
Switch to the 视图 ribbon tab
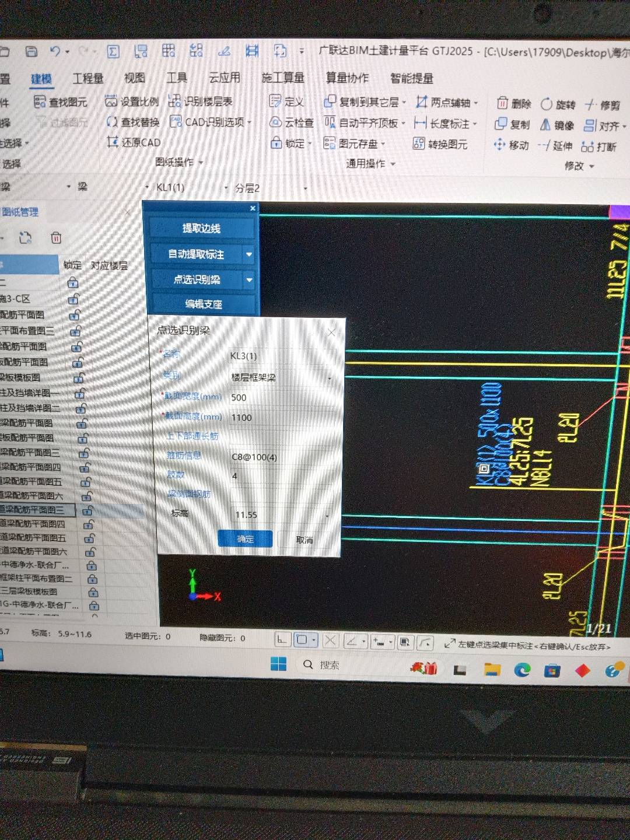[135, 78]
